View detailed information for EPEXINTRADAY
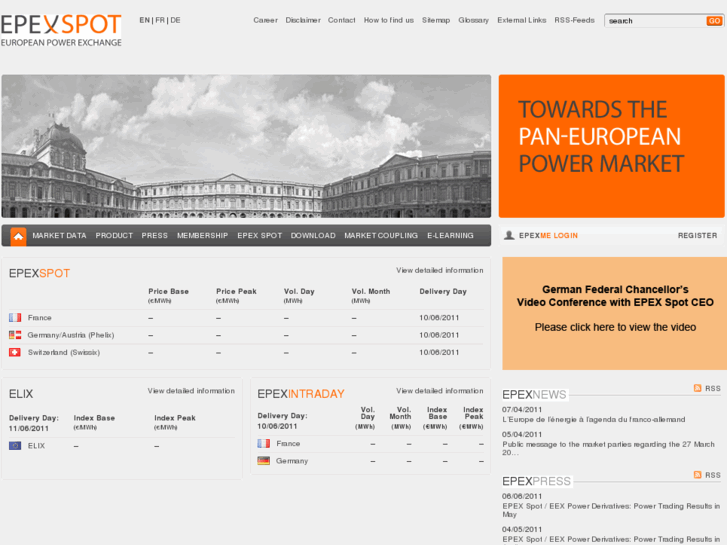The width and height of the screenshot is (727, 545). pyautogui.click(x=440, y=391)
